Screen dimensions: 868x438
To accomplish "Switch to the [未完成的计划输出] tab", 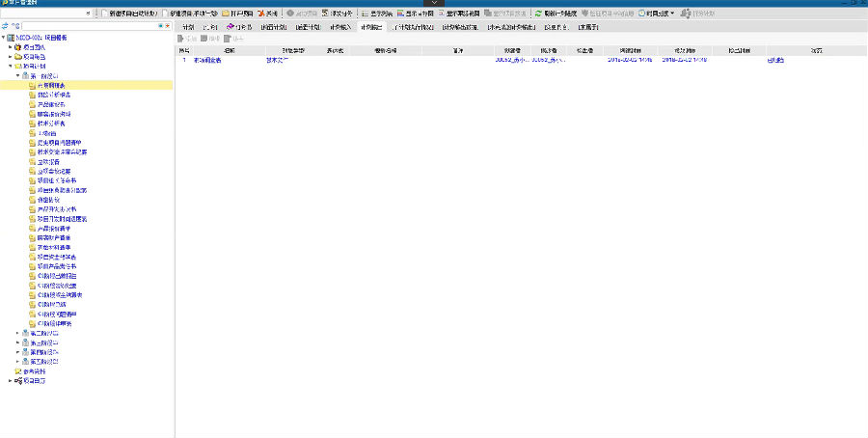I will (x=511, y=27).
